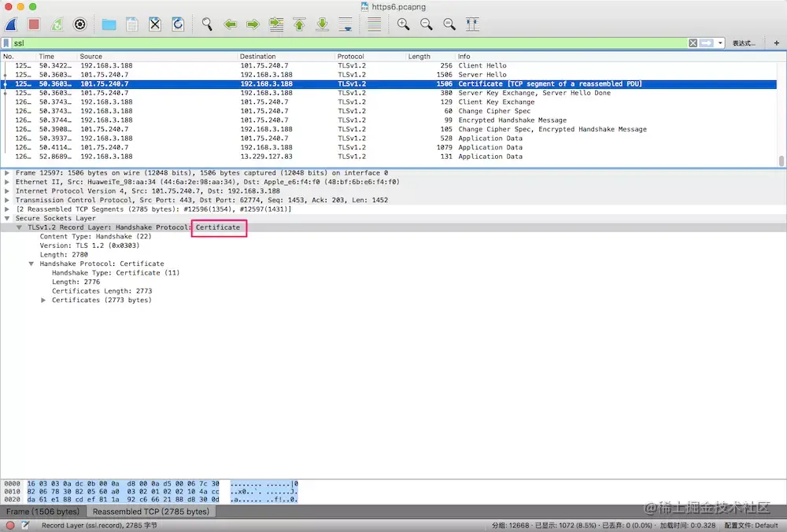Switch to Reassembled TCP (2785 bytes) tab
This screenshot has height=532, width=787.
coord(151,512)
